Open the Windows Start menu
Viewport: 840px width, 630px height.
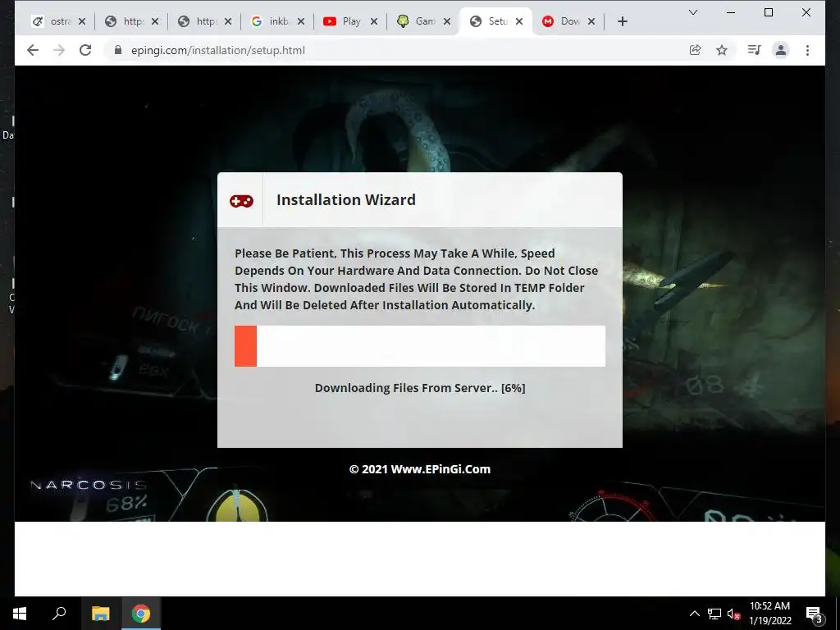[20, 614]
